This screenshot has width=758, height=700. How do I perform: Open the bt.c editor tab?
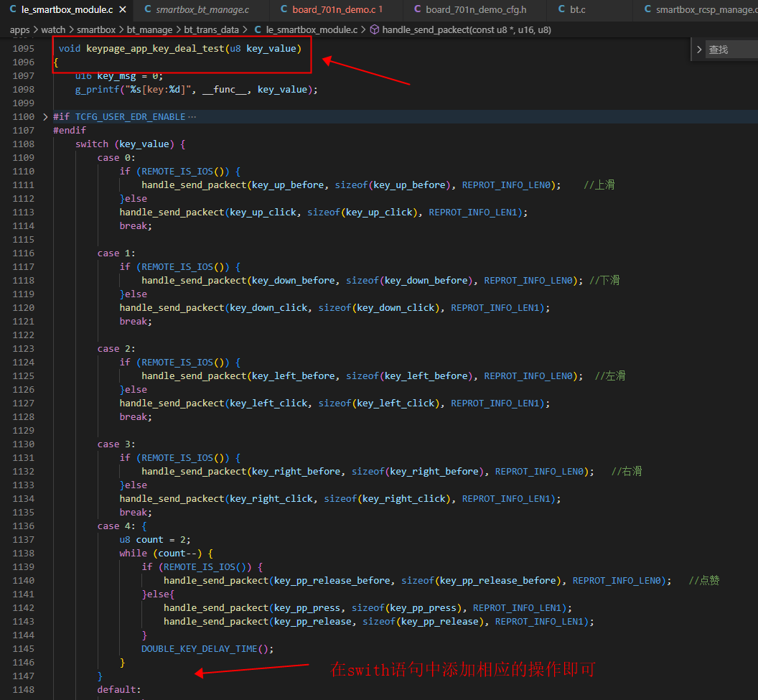point(577,9)
